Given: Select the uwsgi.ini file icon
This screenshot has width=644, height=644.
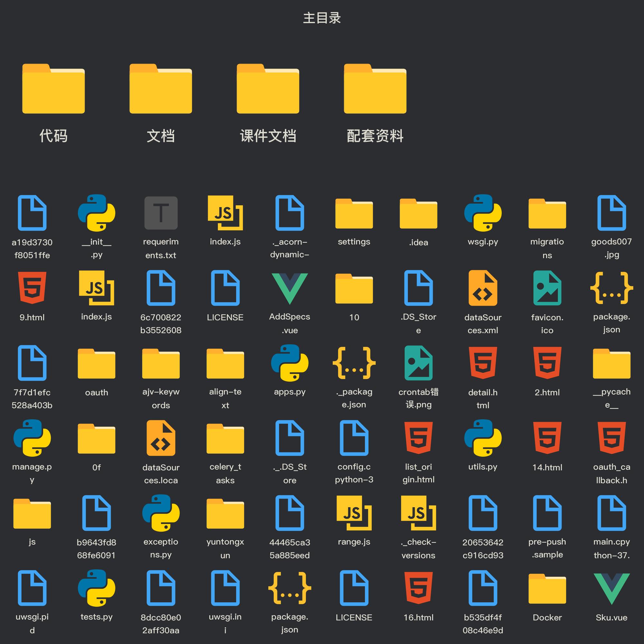Looking at the screenshot, I should pos(225,588).
